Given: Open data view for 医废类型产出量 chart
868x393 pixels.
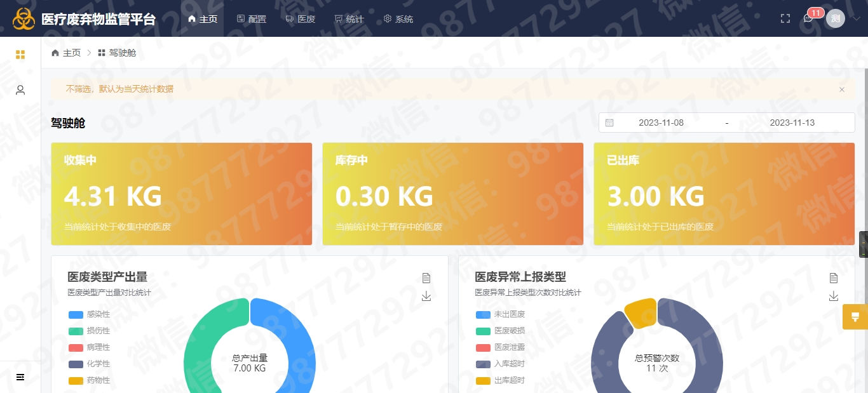Looking at the screenshot, I should [x=426, y=277].
